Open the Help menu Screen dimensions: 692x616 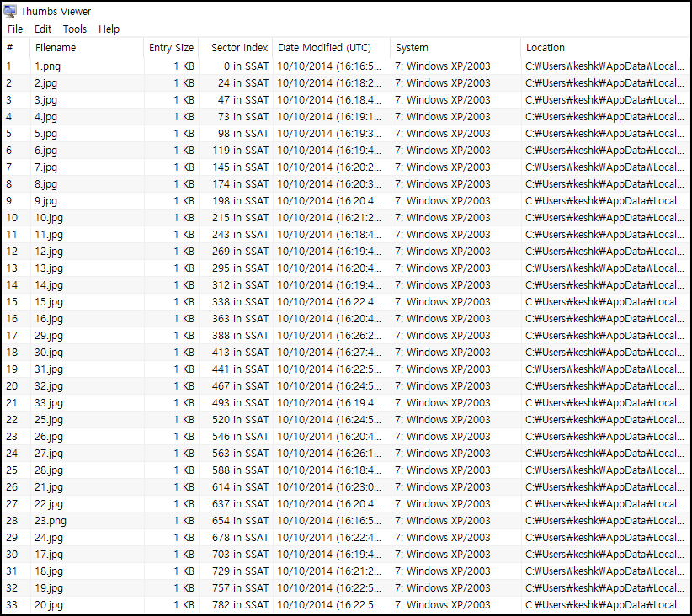tap(109, 29)
